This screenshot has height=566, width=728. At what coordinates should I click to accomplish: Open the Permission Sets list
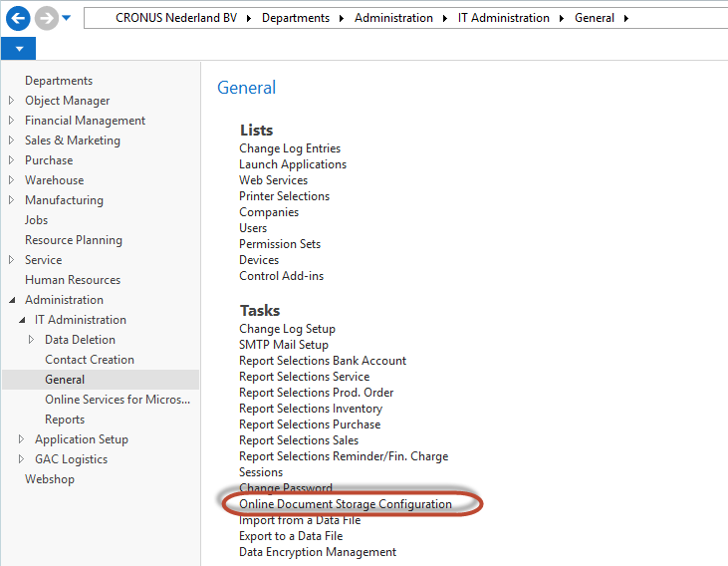(280, 244)
